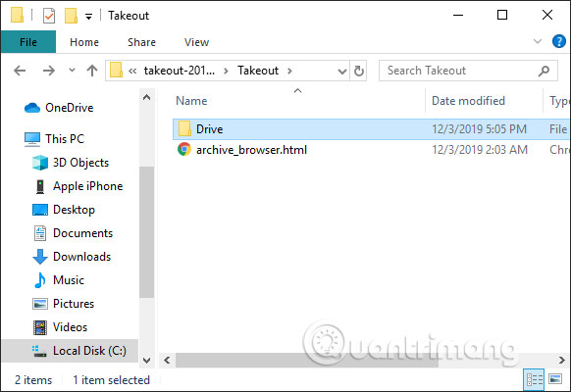This screenshot has width=571, height=392.
Task: Open the address bar history dropdown
Action: click(342, 71)
